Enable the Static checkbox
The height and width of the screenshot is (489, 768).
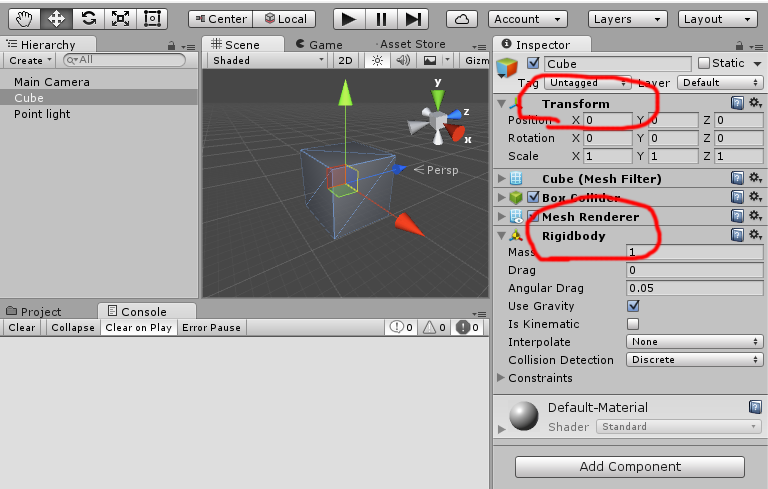point(704,63)
